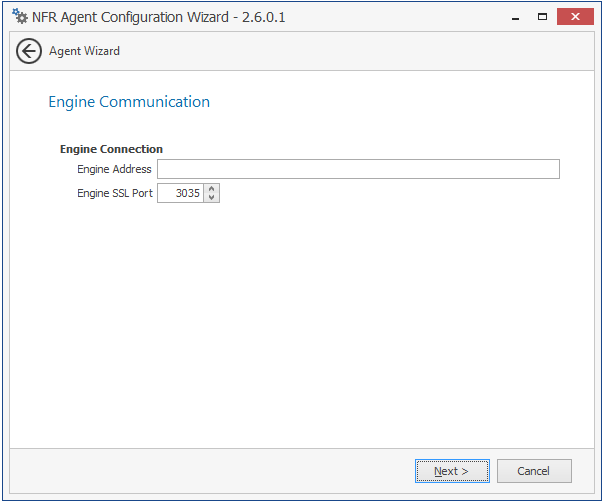
Task: Click the NFR Agent Configuration Wizard title text
Action: (x=130, y=17)
